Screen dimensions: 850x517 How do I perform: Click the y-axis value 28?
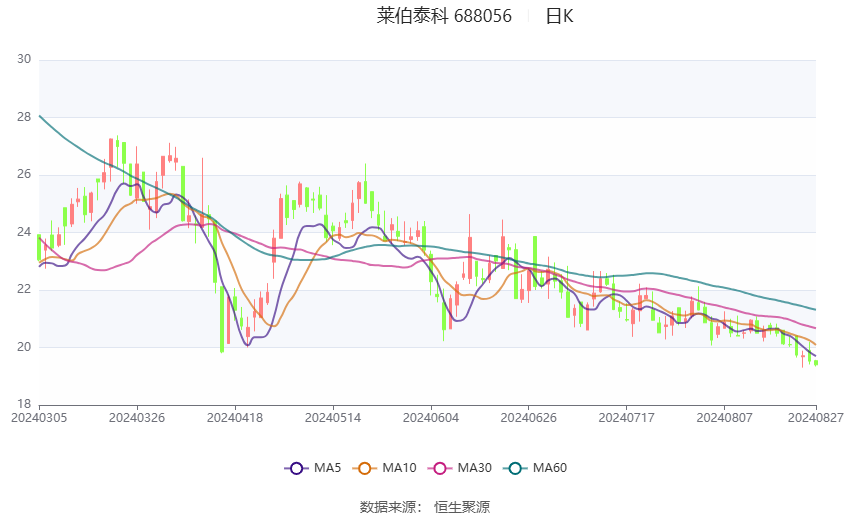[24, 117]
